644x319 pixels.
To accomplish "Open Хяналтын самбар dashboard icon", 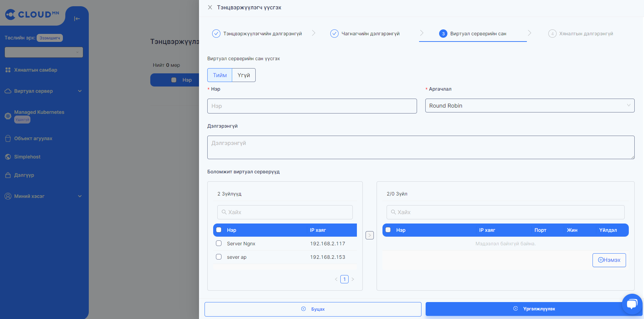I will pos(8,70).
